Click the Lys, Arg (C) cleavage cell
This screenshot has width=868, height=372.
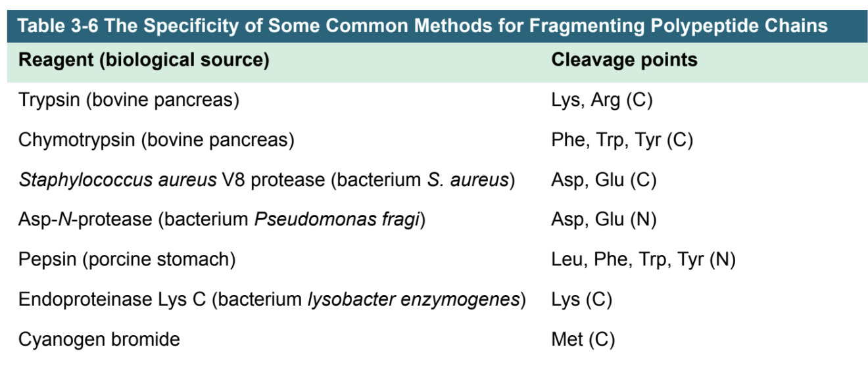point(602,101)
